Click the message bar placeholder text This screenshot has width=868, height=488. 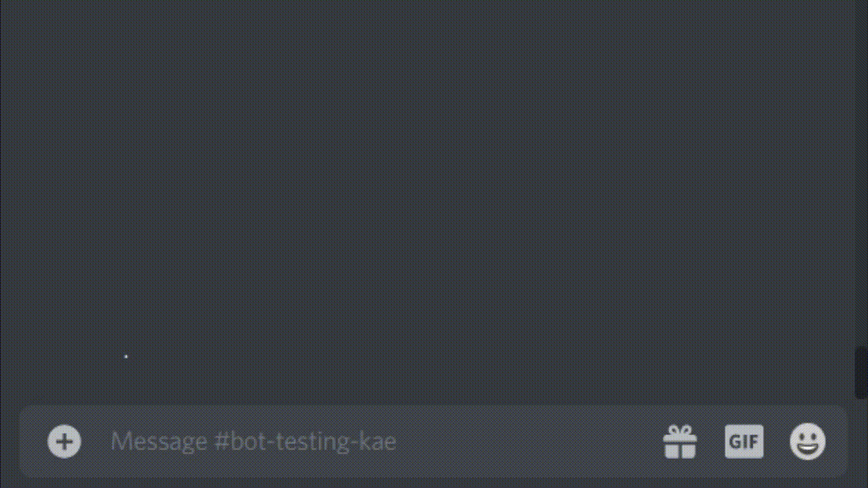pyautogui.click(x=254, y=441)
